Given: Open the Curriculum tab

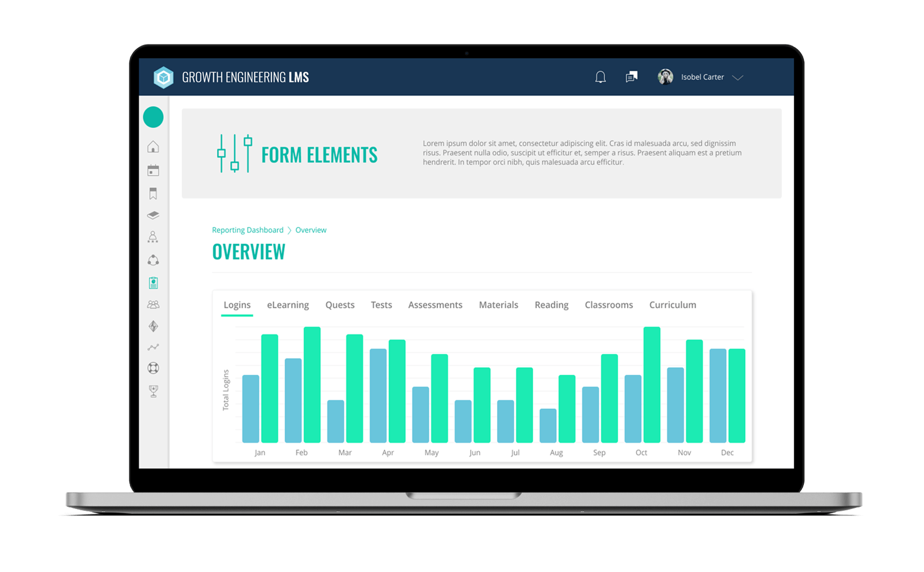Looking at the screenshot, I should click(x=672, y=305).
